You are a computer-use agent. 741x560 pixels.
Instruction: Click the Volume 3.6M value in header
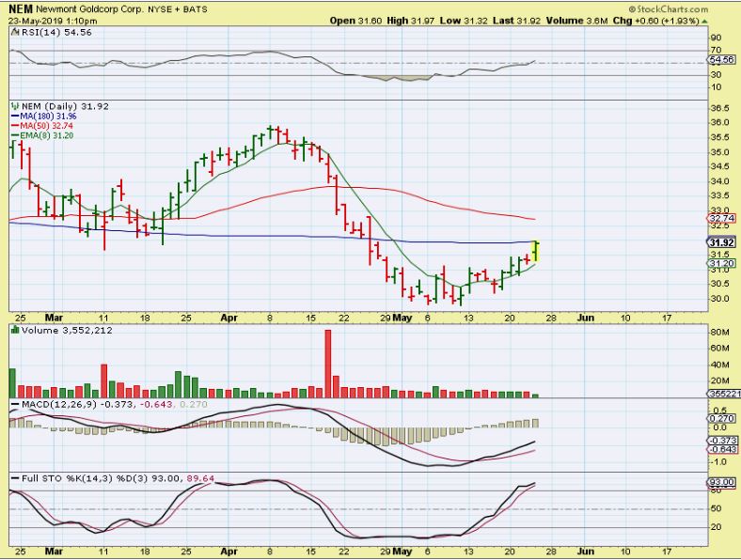[576, 21]
